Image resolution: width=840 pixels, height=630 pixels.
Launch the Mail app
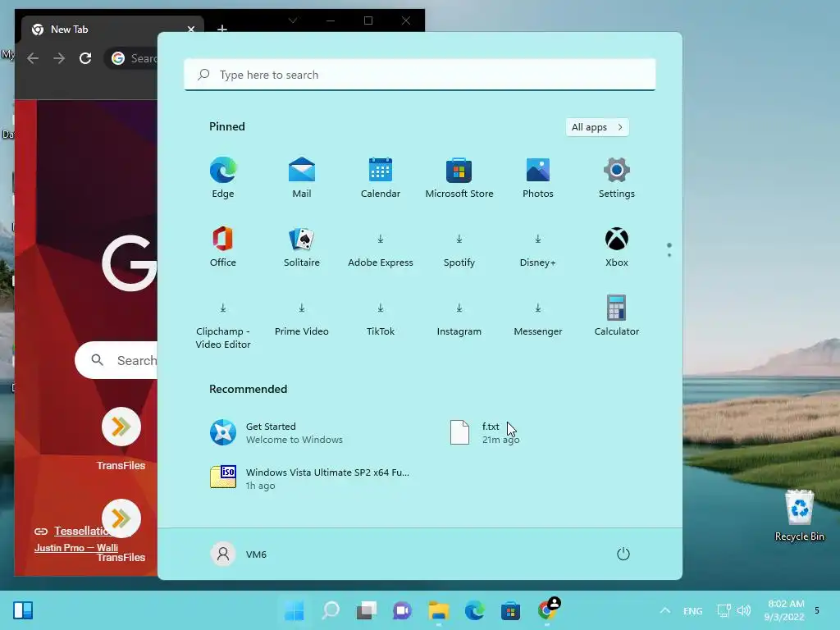(x=302, y=178)
